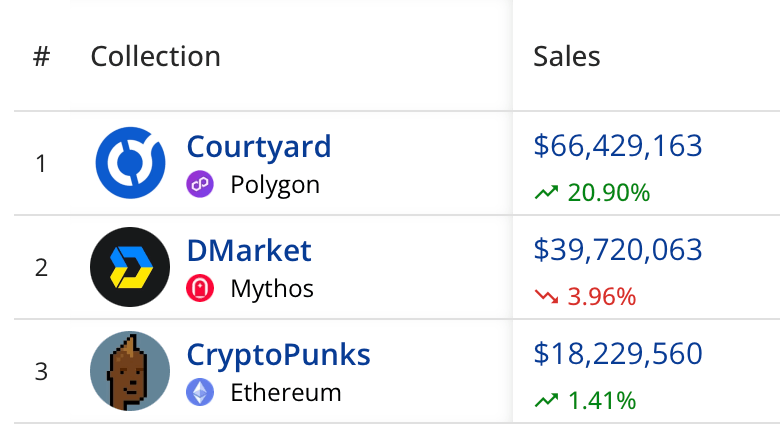Click the red down-trend arrow beside 3.96%
This screenshot has height=424, width=780.
pos(546,297)
